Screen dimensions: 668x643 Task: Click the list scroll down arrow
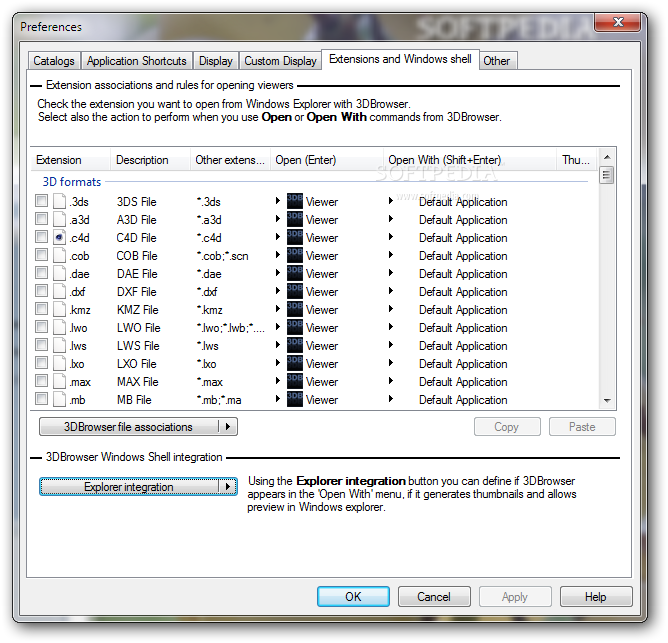click(x=607, y=401)
